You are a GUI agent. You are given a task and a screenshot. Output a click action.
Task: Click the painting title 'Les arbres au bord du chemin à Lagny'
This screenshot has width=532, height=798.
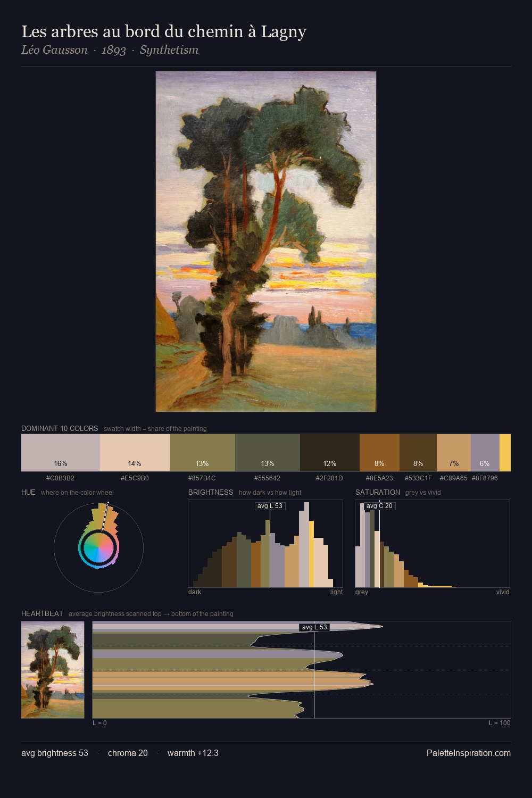(x=164, y=32)
